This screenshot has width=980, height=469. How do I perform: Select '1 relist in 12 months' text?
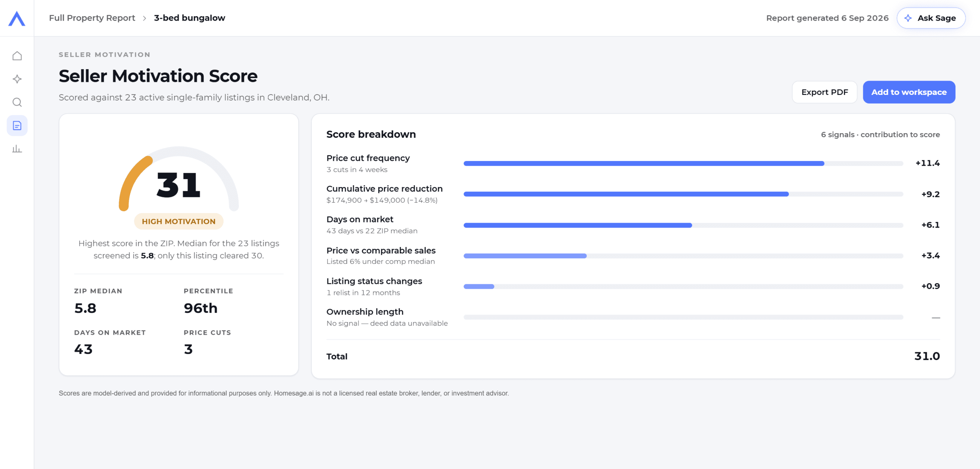click(x=363, y=293)
